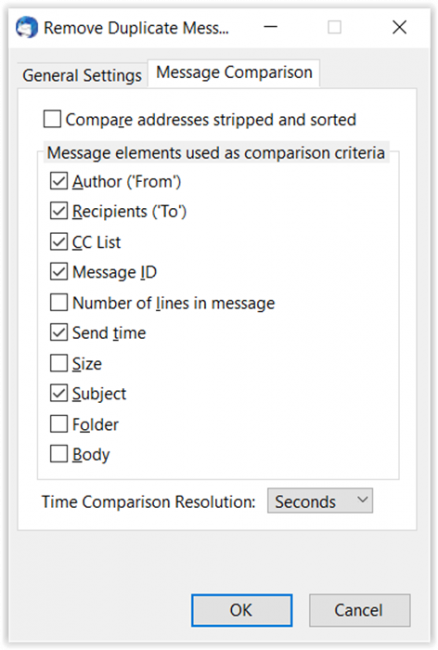
Task: Toggle the CC List checkbox
Action: click(59, 242)
